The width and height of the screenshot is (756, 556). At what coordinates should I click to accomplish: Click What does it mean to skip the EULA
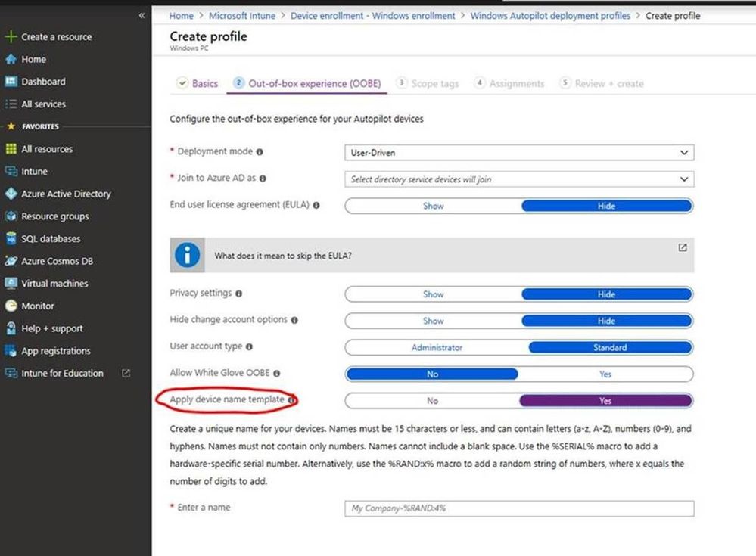point(283,256)
